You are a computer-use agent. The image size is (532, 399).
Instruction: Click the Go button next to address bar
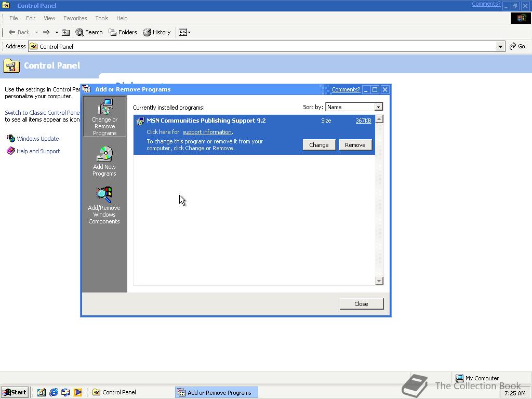(x=518, y=46)
